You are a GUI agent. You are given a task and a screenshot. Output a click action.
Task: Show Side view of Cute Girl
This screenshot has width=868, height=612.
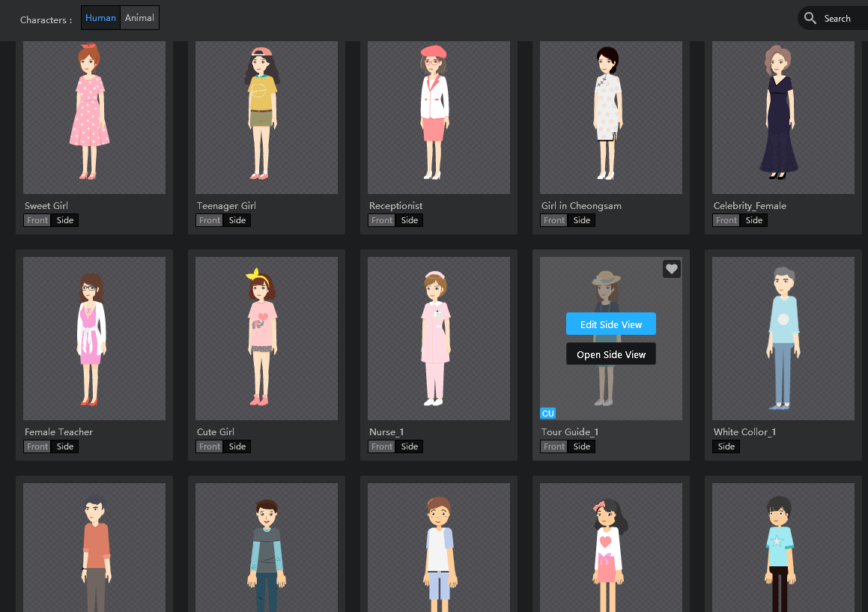(237, 446)
